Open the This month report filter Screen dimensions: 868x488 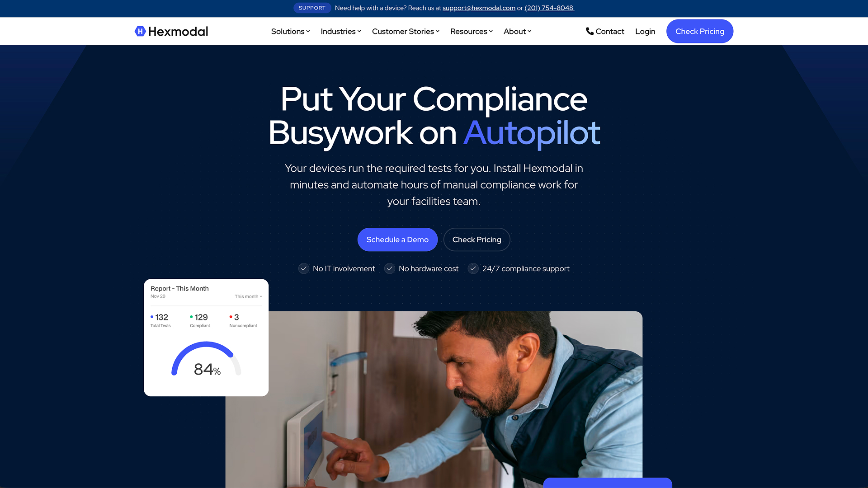click(x=248, y=296)
